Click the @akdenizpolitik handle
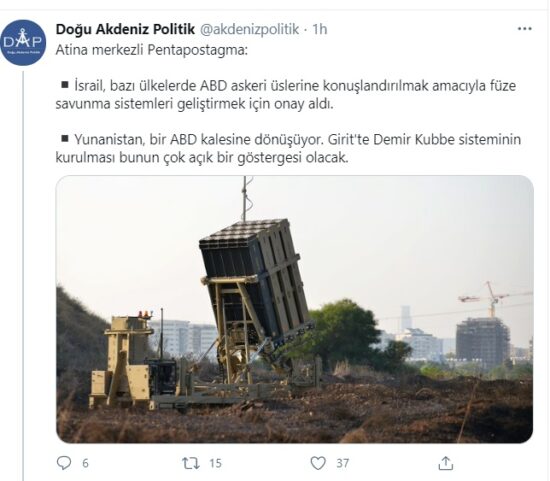Viewport: 550px width, 481px height. coord(249,29)
